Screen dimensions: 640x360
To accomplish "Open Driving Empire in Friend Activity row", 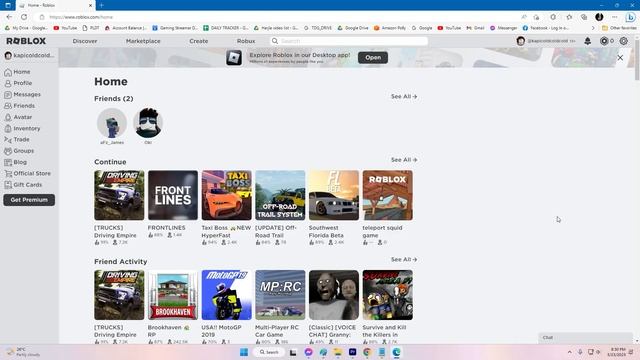I will (x=119, y=295).
